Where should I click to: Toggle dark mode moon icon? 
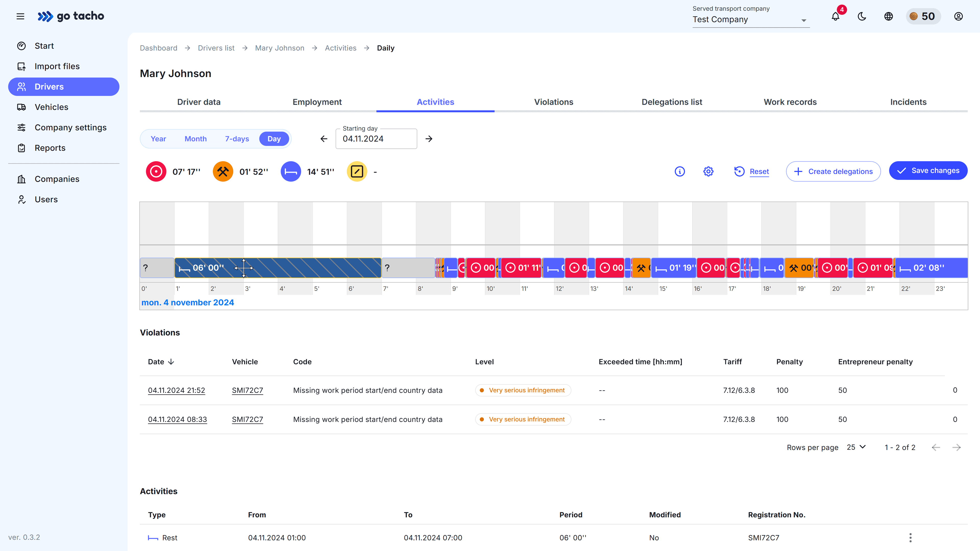click(x=862, y=16)
